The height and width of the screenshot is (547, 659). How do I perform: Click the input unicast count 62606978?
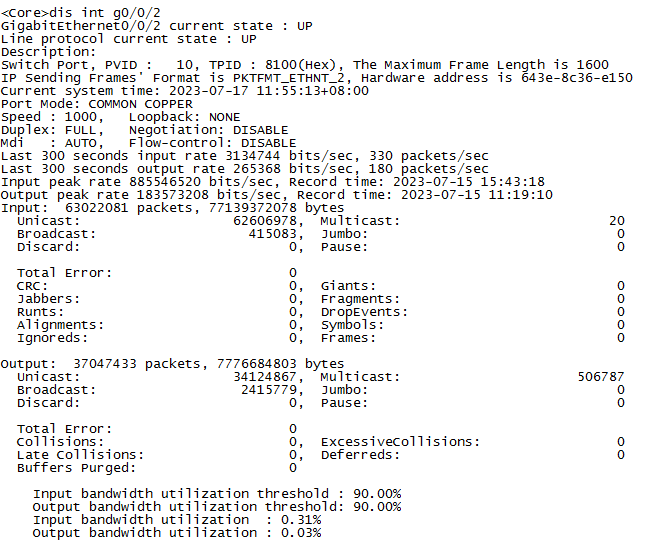point(268,220)
